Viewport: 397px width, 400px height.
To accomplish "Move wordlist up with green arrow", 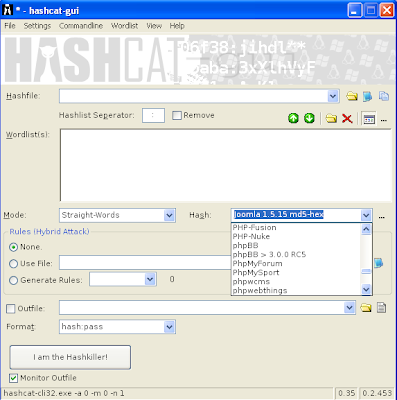I will click(x=293, y=118).
